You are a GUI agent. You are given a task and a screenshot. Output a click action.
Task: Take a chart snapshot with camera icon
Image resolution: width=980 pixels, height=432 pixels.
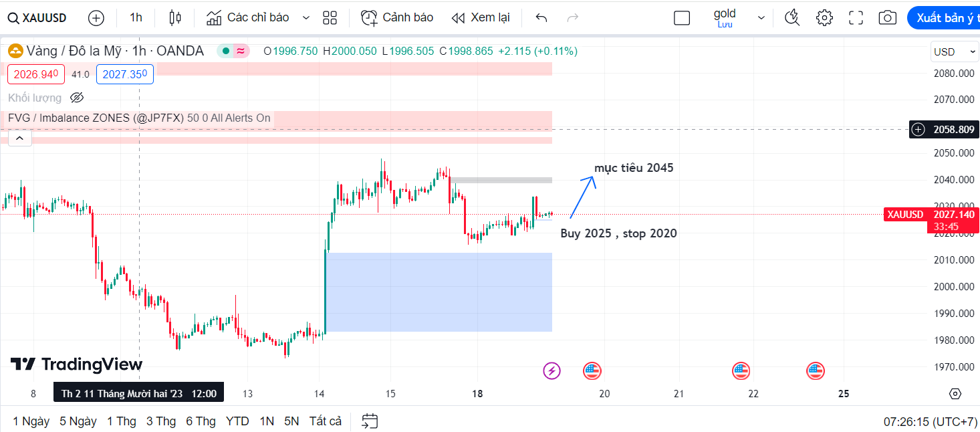pyautogui.click(x=887, y=18)
